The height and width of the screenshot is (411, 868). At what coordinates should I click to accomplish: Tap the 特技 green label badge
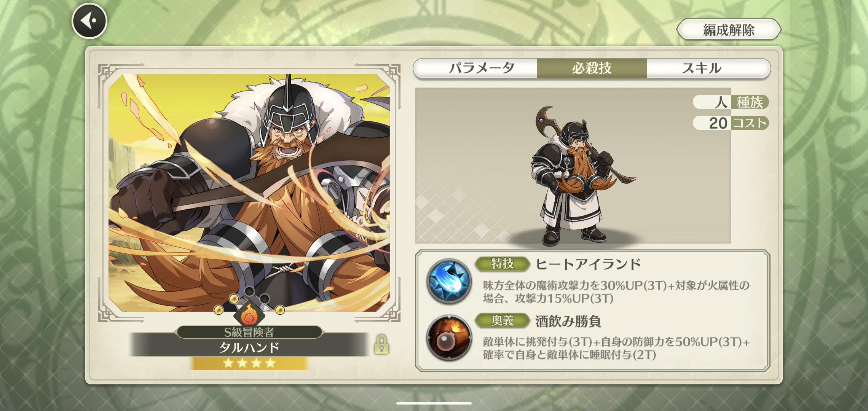[503, 263]
